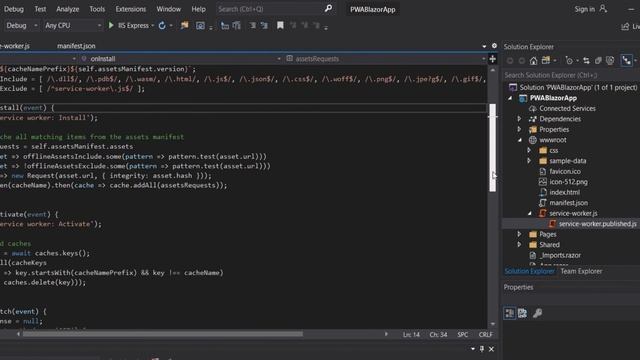
Task: Switch to the manifest.json editor tab
Action: (76, 46)
